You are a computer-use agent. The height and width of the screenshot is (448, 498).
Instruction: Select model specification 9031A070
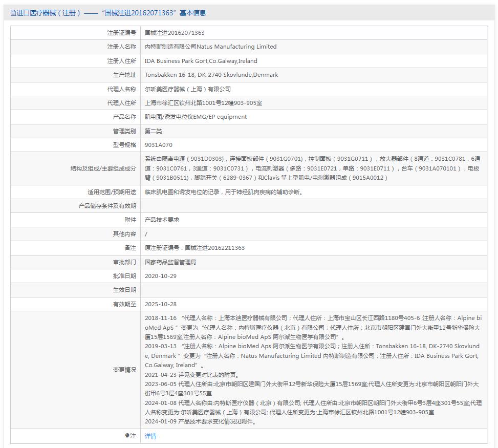(159, 145)
